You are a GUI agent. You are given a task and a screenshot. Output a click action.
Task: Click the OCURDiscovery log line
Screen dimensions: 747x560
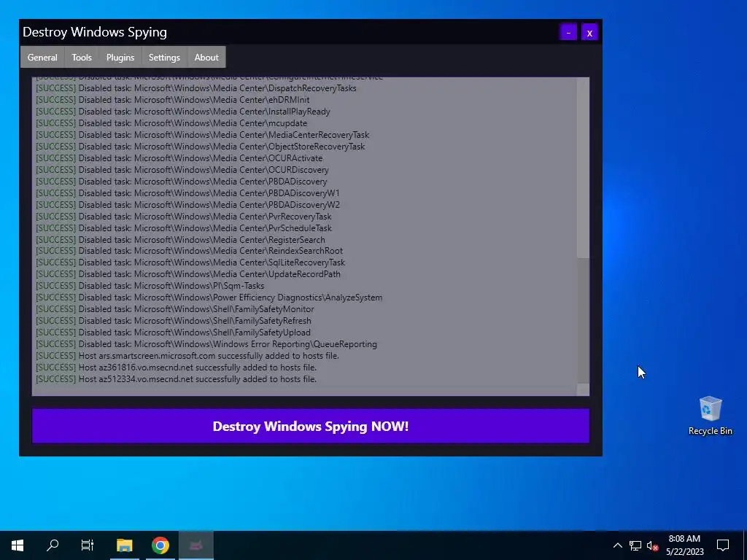[182, 169]
